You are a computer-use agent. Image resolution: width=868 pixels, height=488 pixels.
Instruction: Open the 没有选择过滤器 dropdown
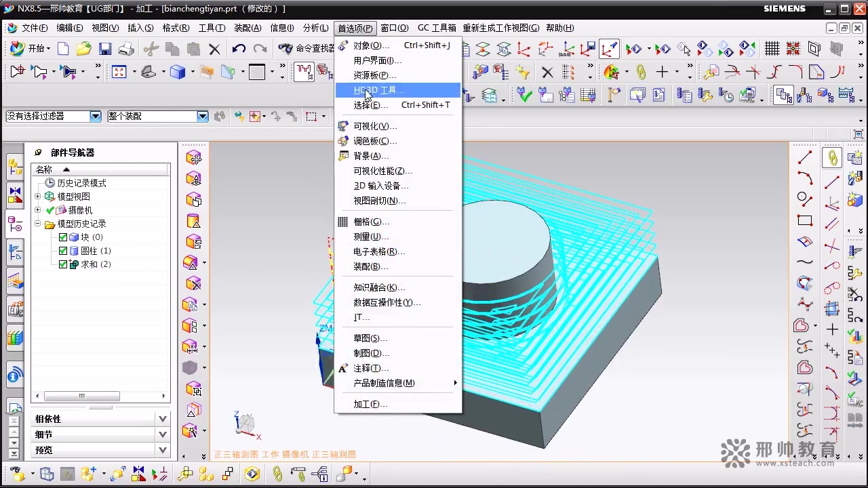(x=95, y=117)
